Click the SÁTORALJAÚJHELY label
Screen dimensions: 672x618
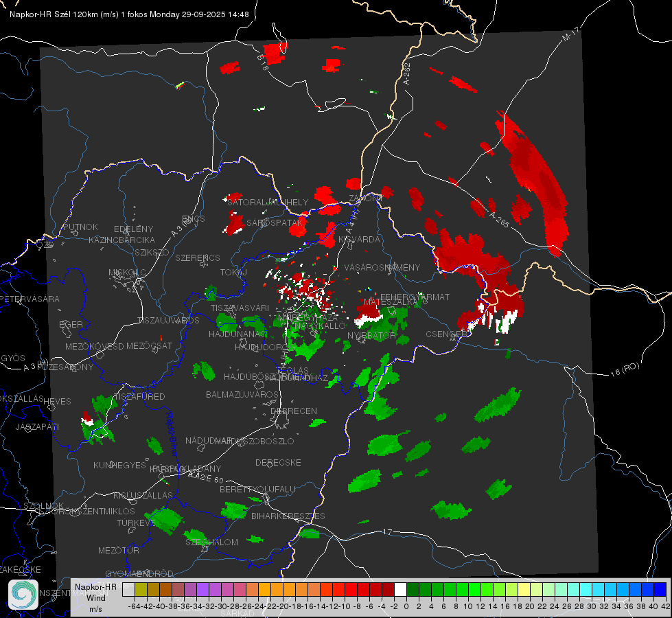click(x=268, y=203)
